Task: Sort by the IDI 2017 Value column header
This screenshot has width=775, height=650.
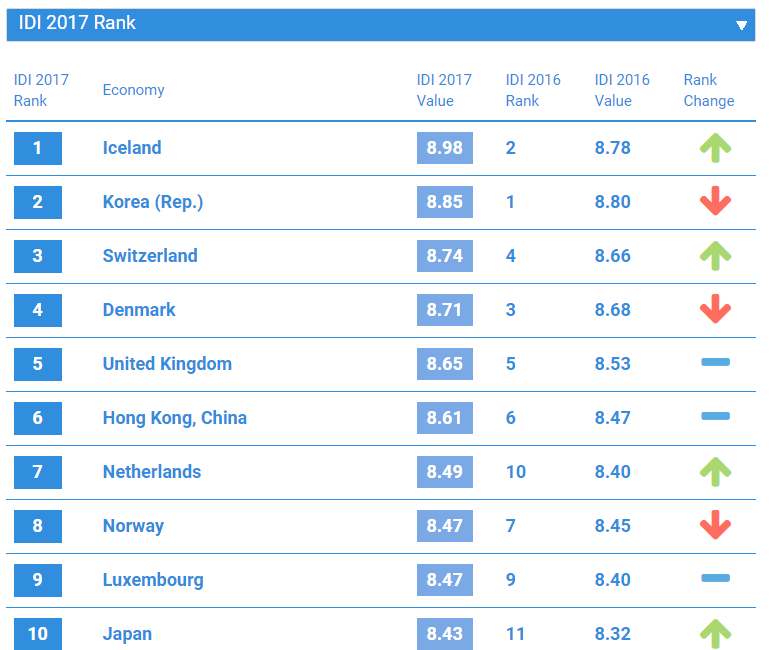Action: pos(444,90)
